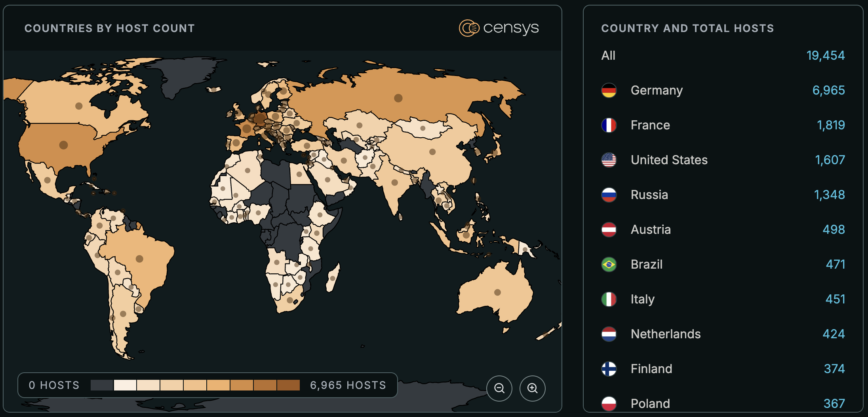Image resolution: width=868 pixels, height=417 pixels.
Task: Click the Netherlands country name
Action: [666, 334]
